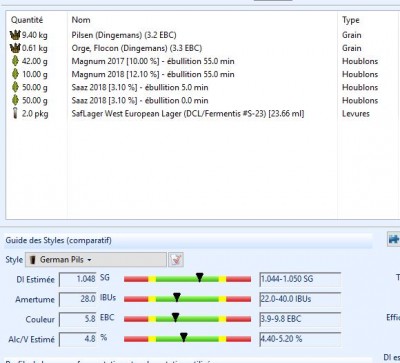400x363 pixels.
Task: Click the grain icon beside 0.61 kg
Action: click(x=15, y=48)
